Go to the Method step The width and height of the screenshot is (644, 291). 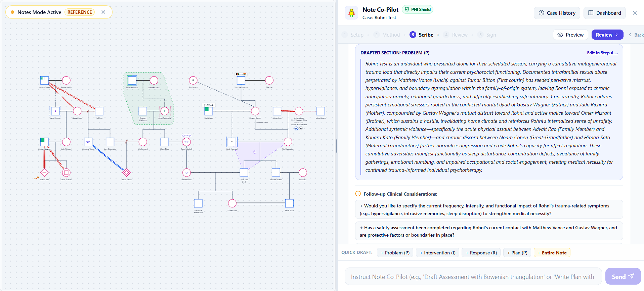387,35
